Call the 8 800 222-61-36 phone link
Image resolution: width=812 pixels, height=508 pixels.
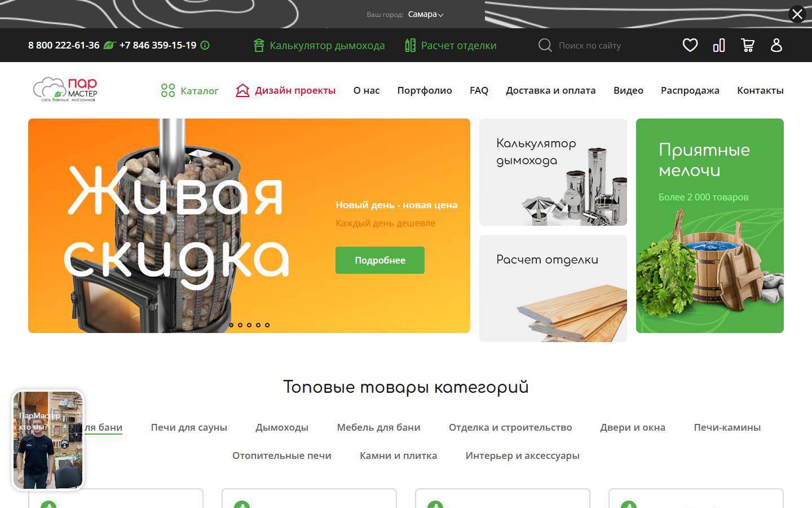(64, 45)
